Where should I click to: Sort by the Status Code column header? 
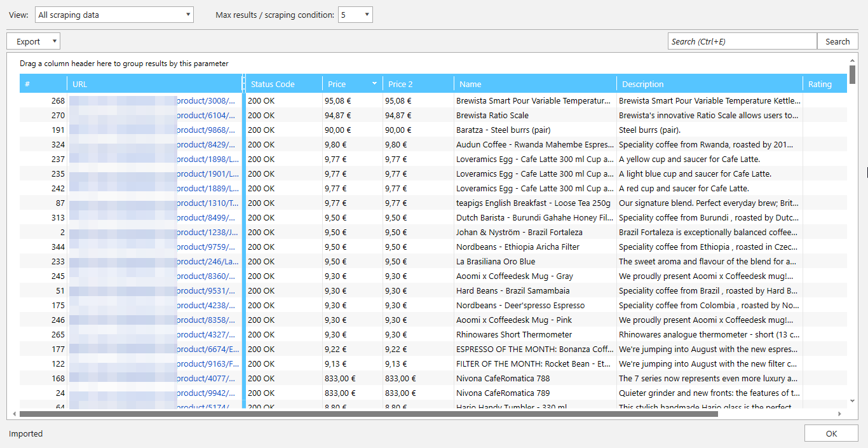pos(283,84)
